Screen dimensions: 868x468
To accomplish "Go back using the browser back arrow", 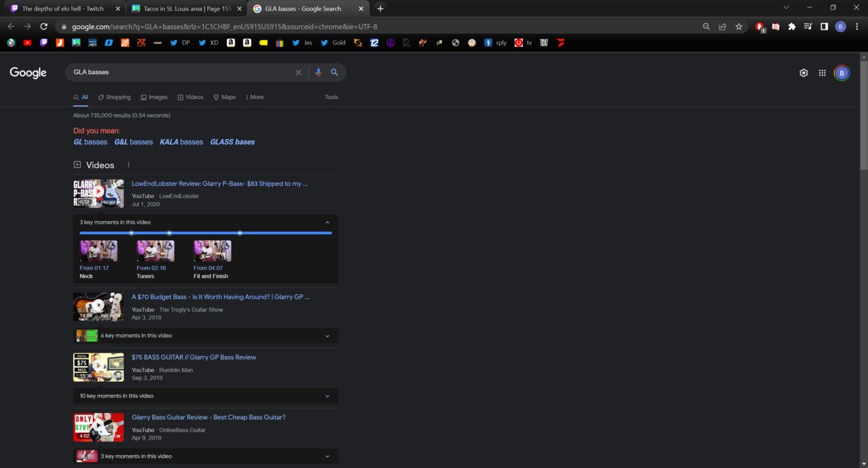I will pos(11,26).
